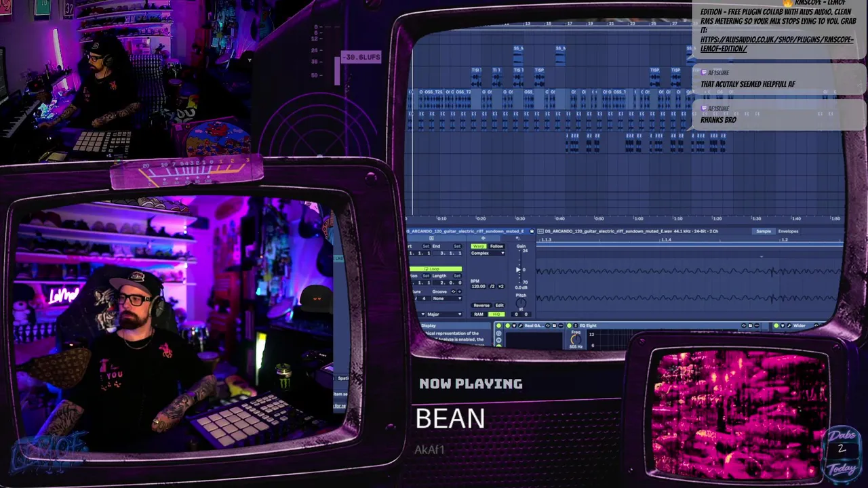Click the EQ Eight save preset icon
The width and height of the screenshot is (868, 488).
750,325
